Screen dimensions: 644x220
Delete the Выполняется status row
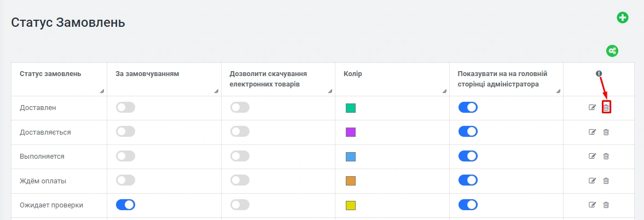click(x=606, y=157)
